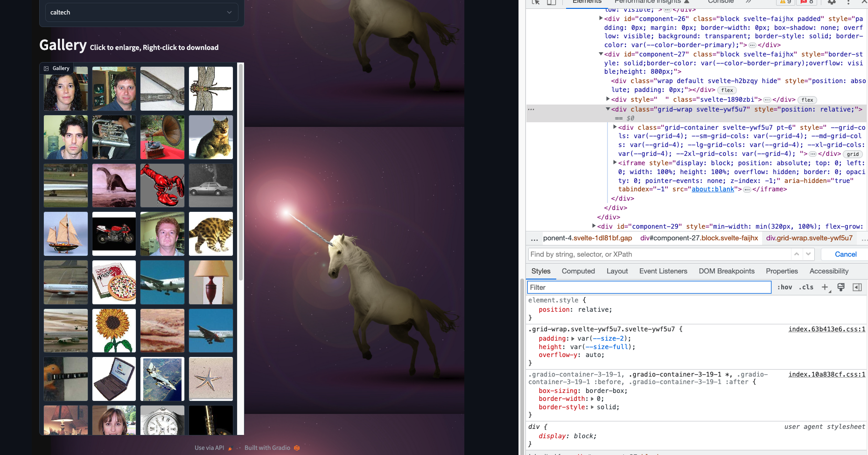Select div.grid-wrap.svelte-ywf5u7 breadcrumb item

click(809, 238)
